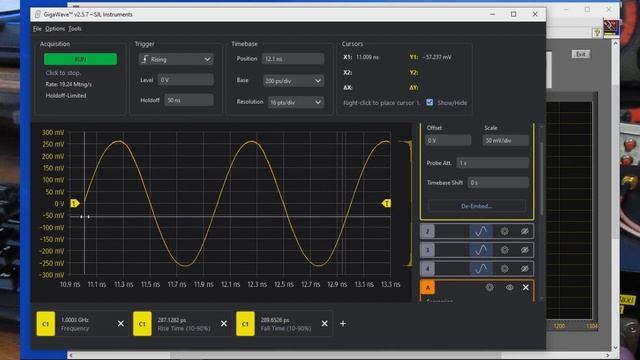Select the channel 3 number badge
This screenshot has height=360, width=640.
(x=427, y=250)
